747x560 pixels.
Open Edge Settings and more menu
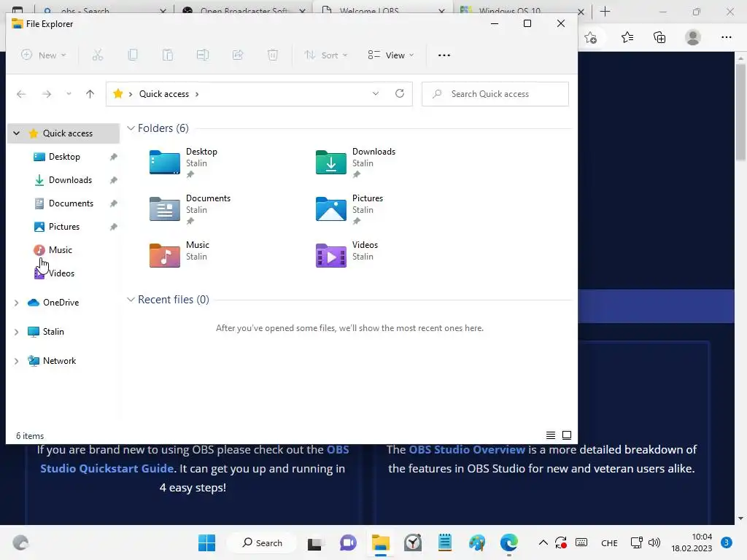pos(726,37)
